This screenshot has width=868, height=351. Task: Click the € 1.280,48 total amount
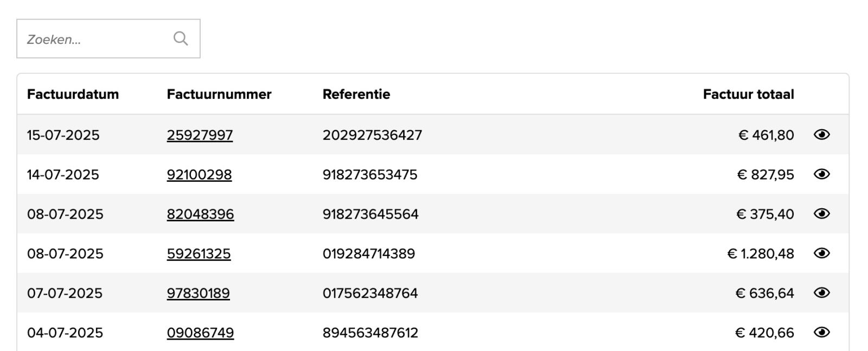[761, 254]
